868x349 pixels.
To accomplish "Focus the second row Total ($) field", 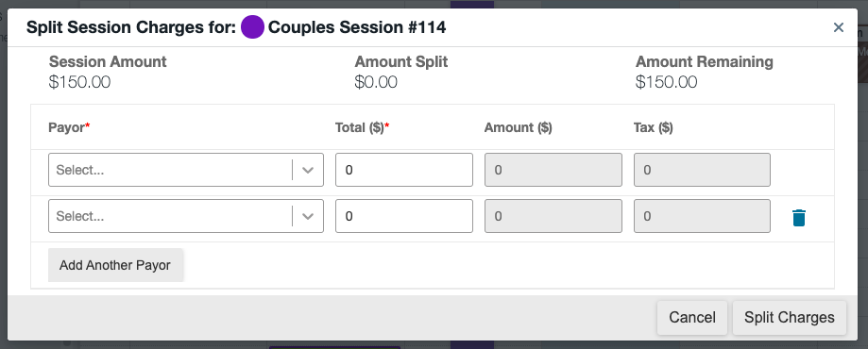I will (x=404, y=216).
